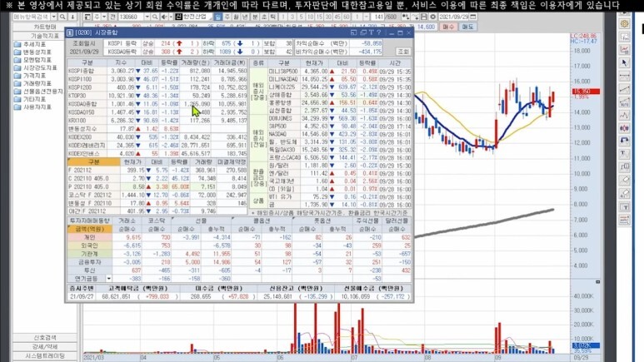Click the 금액(억원) header button

click(x=89, y=229)
